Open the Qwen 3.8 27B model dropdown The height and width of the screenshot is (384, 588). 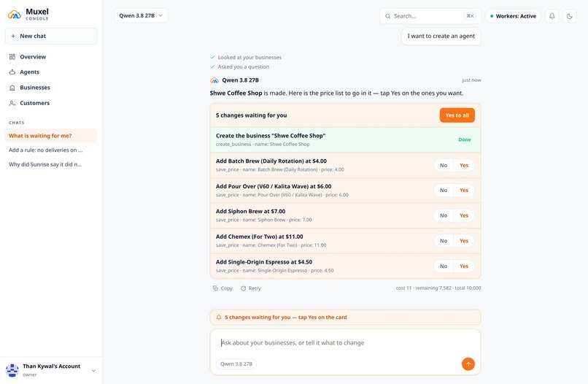(141, 16)
